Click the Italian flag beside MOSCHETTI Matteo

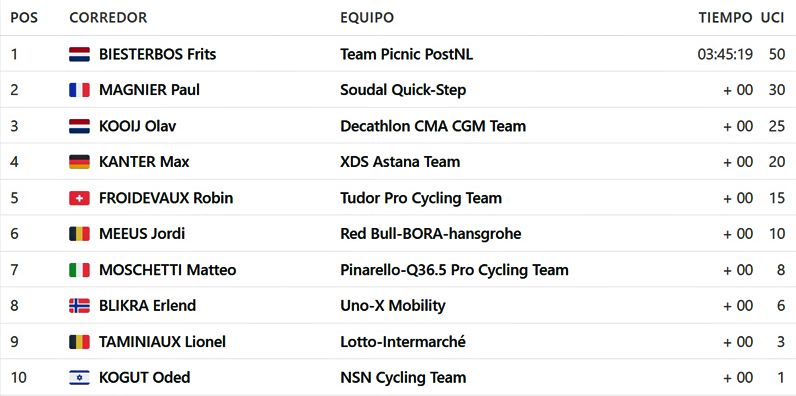coord(79,270)
